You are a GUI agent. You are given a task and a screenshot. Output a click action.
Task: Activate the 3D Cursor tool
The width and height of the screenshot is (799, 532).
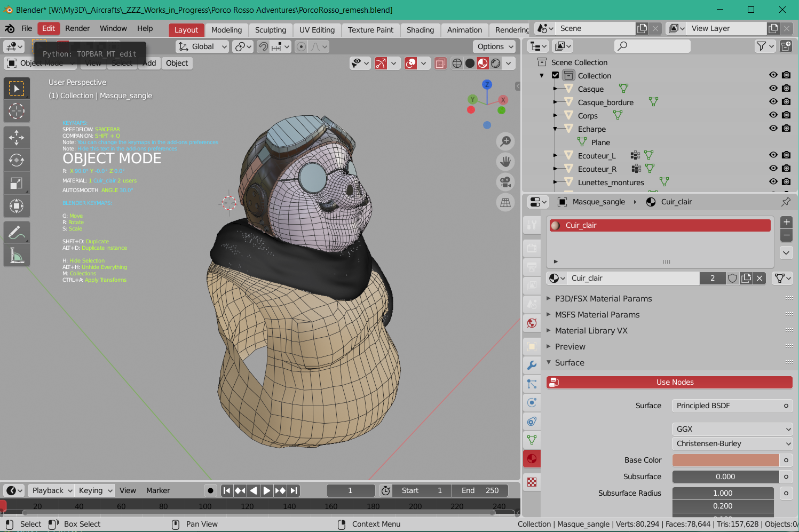(x=17, y=111)
